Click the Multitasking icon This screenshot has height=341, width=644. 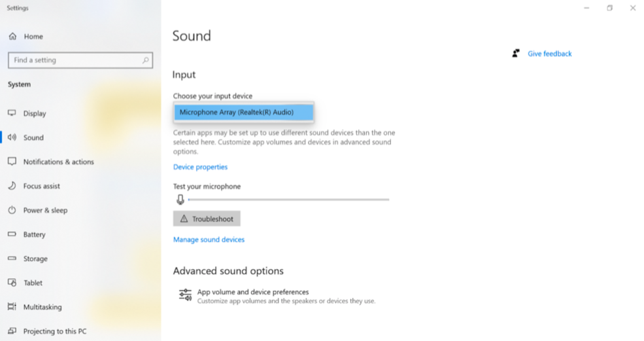click(12, 306)
